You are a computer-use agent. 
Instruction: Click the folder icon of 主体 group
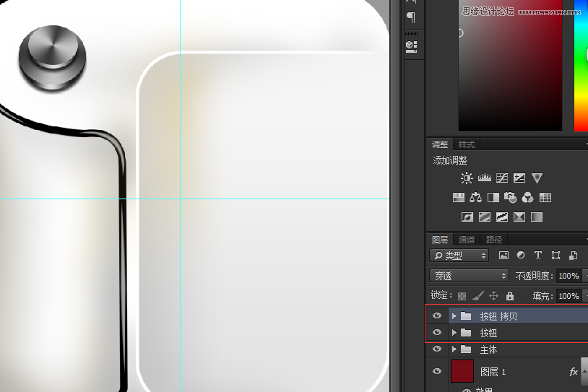[466, 349]
